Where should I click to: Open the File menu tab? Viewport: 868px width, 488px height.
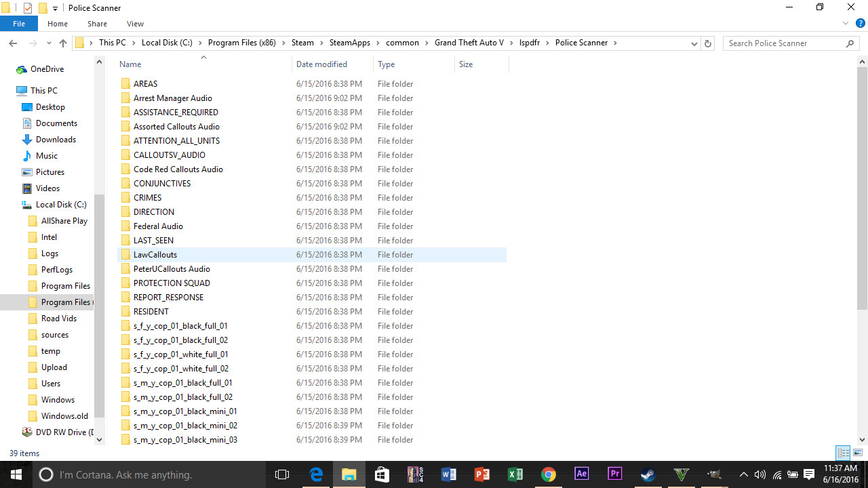pos(19,24)
